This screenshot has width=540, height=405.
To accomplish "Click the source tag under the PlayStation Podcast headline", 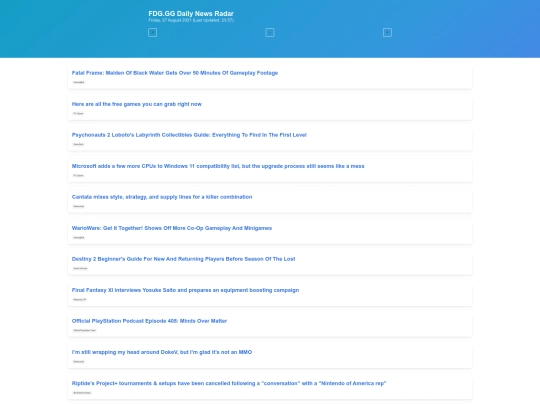I will tap(84, 330).
